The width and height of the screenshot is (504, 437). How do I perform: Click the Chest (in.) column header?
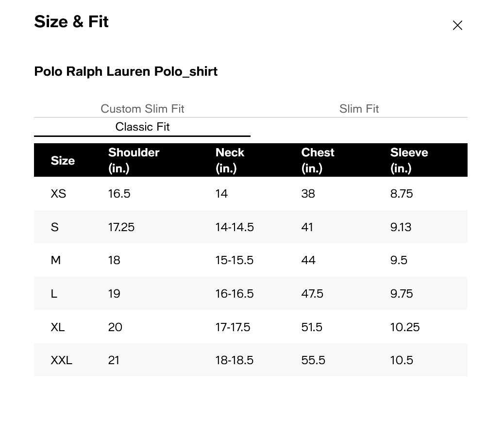318,160
